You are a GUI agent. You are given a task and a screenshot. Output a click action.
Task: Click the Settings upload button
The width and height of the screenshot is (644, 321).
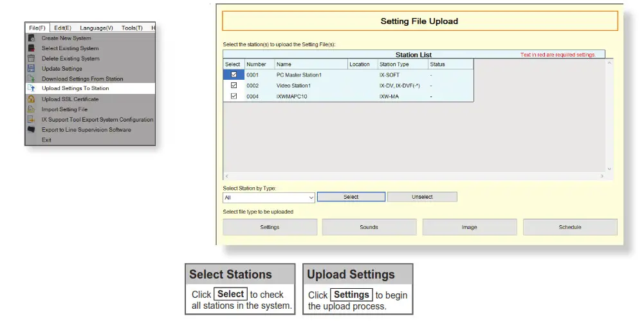(x=270, y=227)
